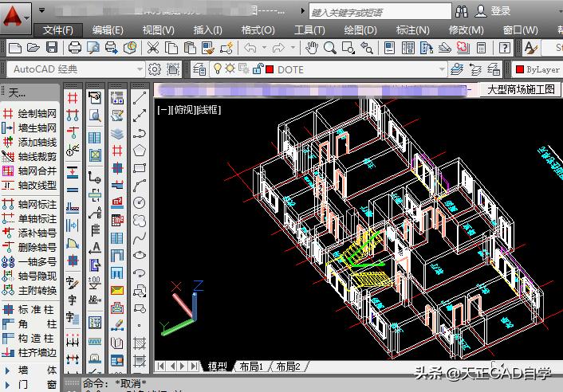The width and height of the screenshot is (563, 392).
Task: Open the 文件(F) menu
Action: click(x=57, y=29)
